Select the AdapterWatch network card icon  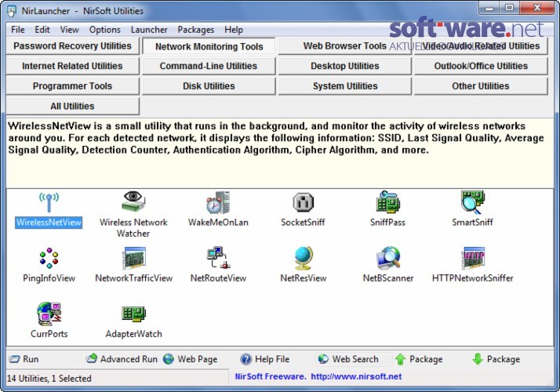[x=133, y=314]
